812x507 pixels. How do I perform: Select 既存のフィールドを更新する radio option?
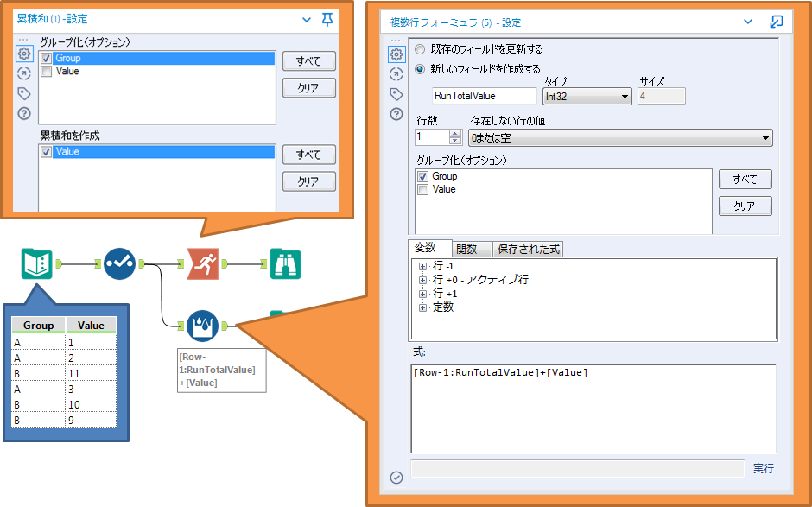coord(421,49)
